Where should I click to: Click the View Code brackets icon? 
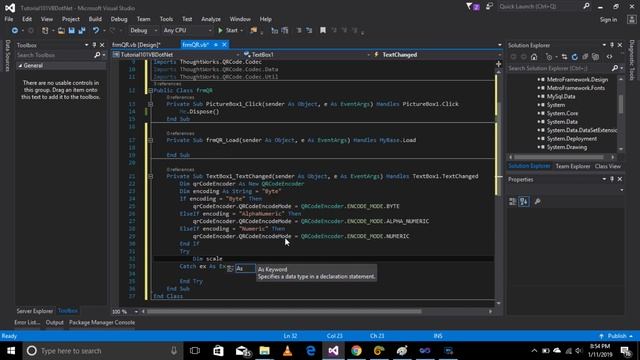[x=609, y=57]
